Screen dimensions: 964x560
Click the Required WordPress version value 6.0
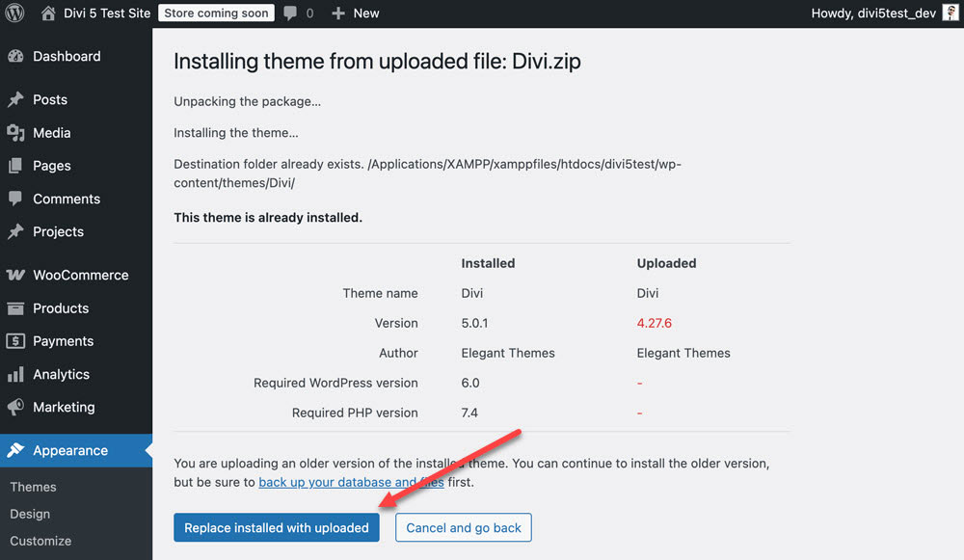tap(470, 383)
